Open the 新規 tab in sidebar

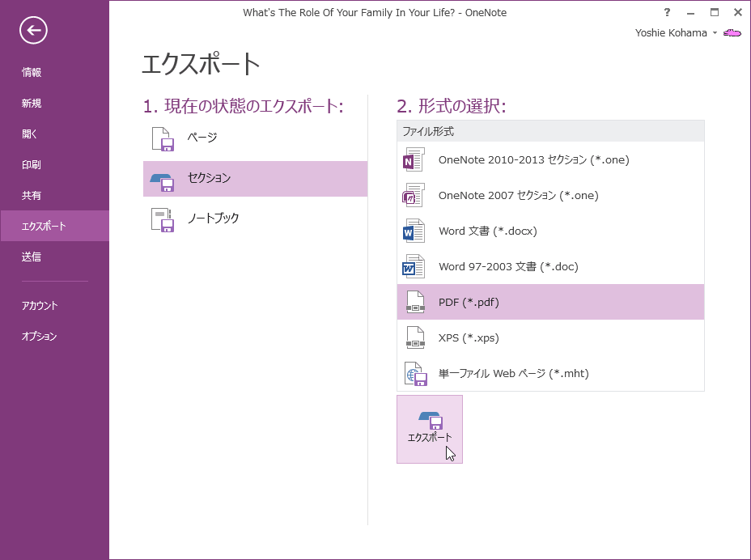(54, 103)
